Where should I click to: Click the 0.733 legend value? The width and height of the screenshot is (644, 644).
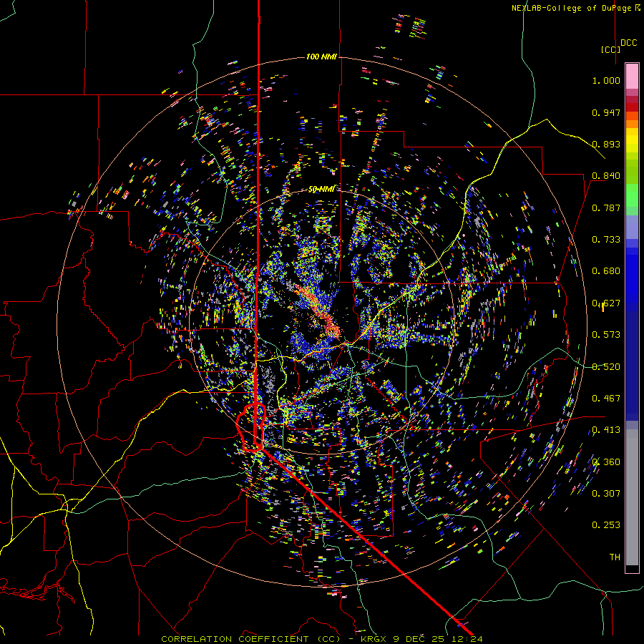tap(606, 240)
